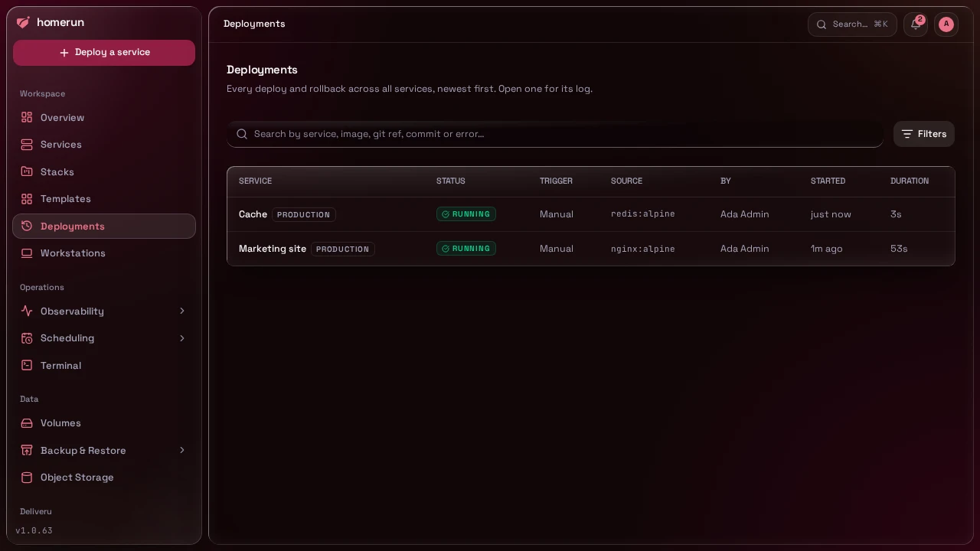980x551 pixels.
Task: Open the Workstations laptop icon
Action: coord(27,253)
